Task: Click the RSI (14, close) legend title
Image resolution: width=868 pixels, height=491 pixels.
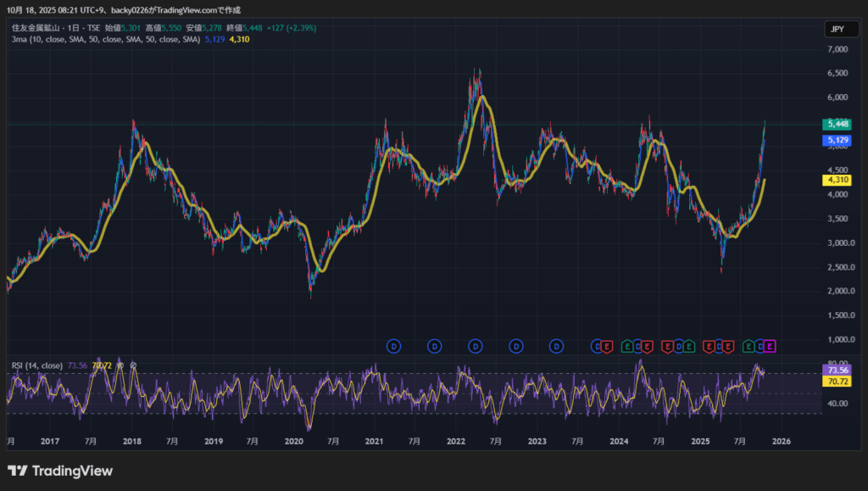Action: click(36, 365)
